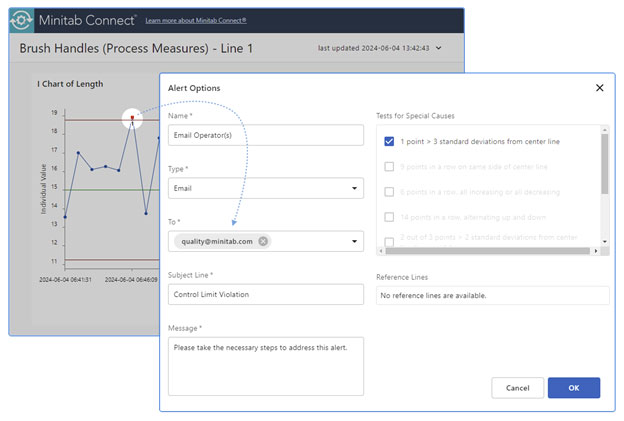Uncheck 1 point > 3 standard deviations test
Viewport: 624px width, 421px height.
pos(389,141)
